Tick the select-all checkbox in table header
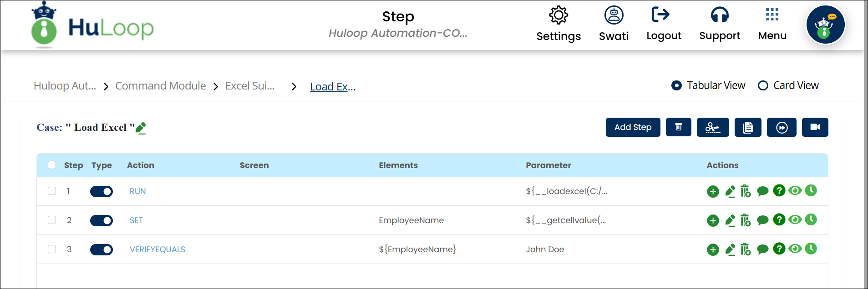 coord(52,165)
